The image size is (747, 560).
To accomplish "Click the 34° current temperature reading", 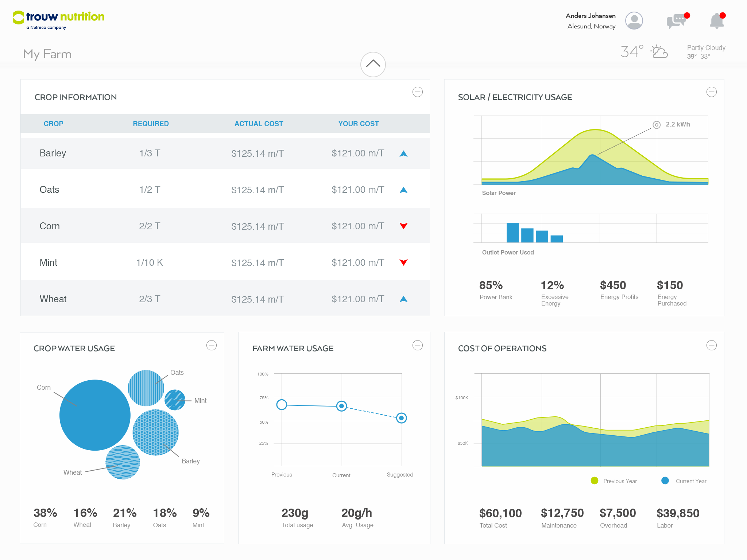I will [x=632, y=51].
